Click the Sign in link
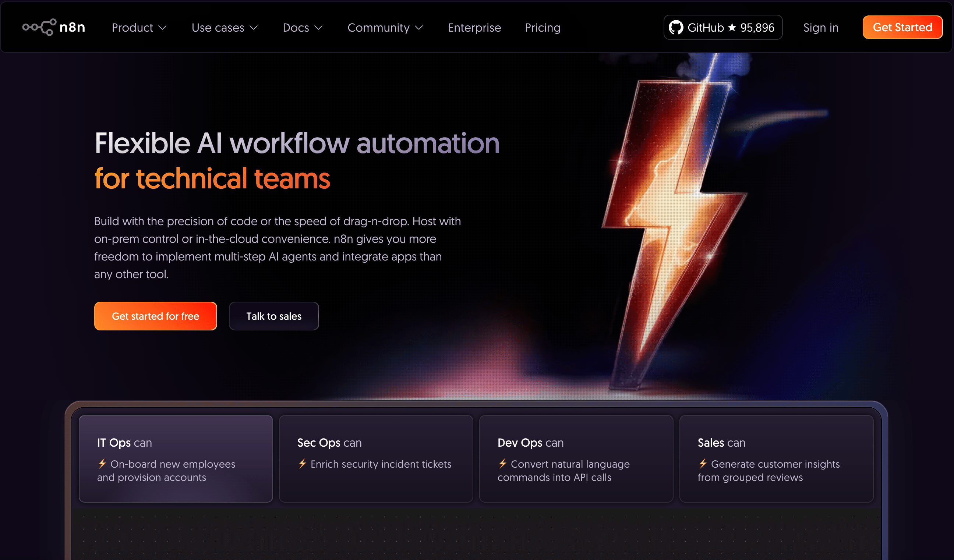Image resolution: width=954 pixels, height=560 pixels. pyautogui.click(x=821, y=28)
